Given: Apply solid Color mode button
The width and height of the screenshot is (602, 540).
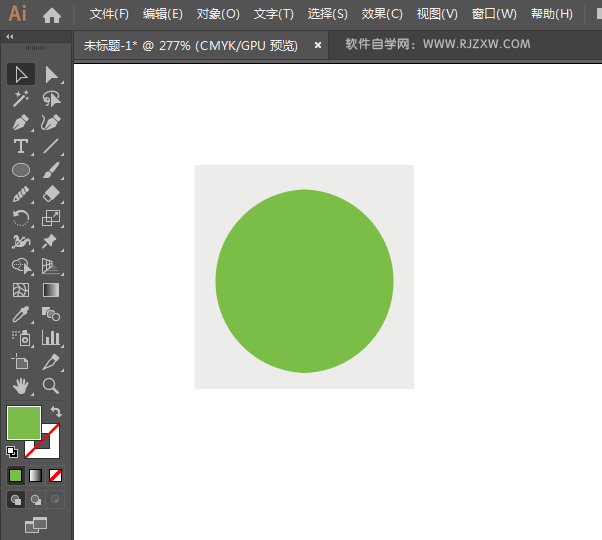Looking at the screenshot, I should [x=16, y=476].
